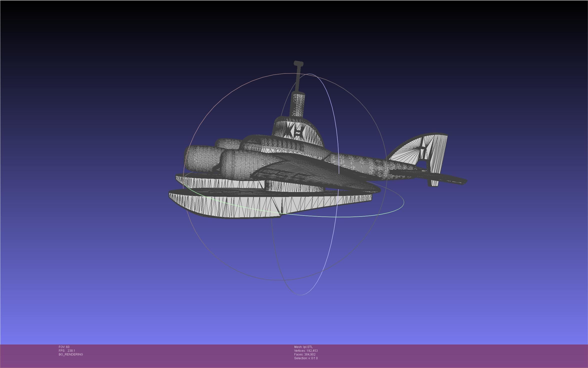The height and width of the screenshot is (368, 588).
Task: Click the FOV: 60 readout
Action: (x=64, y=347)
